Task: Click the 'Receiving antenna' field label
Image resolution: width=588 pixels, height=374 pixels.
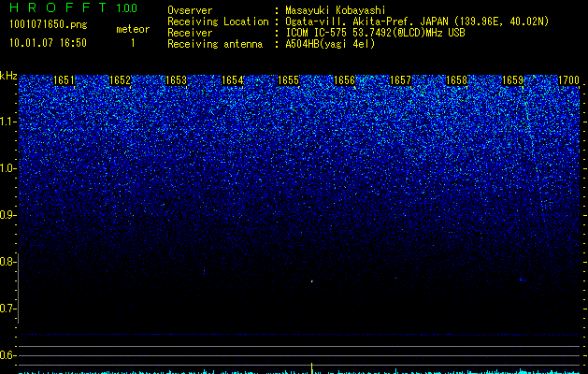Action: (x=215, y=44)
